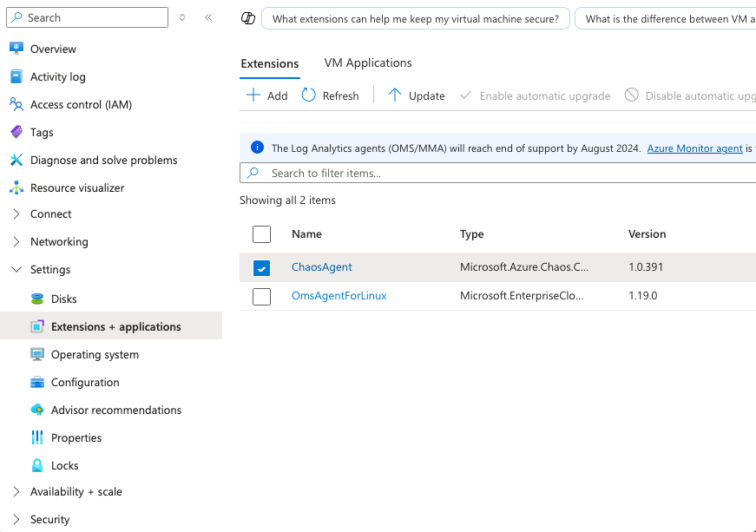Click Add to install an extension

266,95
